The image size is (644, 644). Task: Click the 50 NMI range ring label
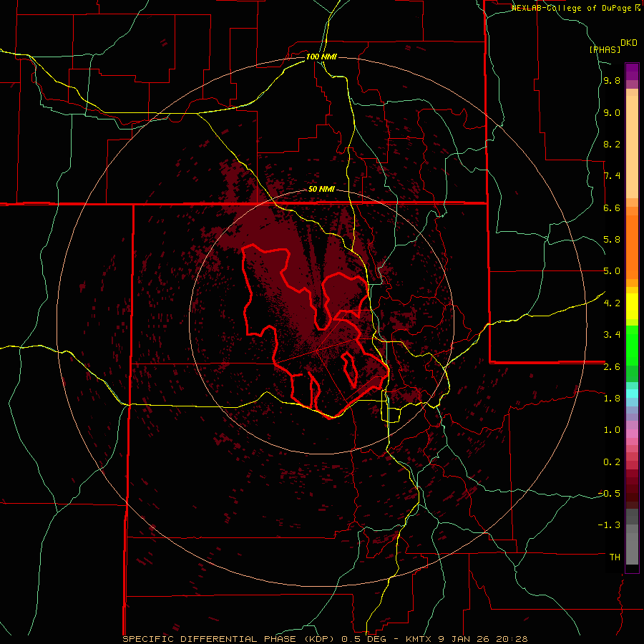[321, 189]
